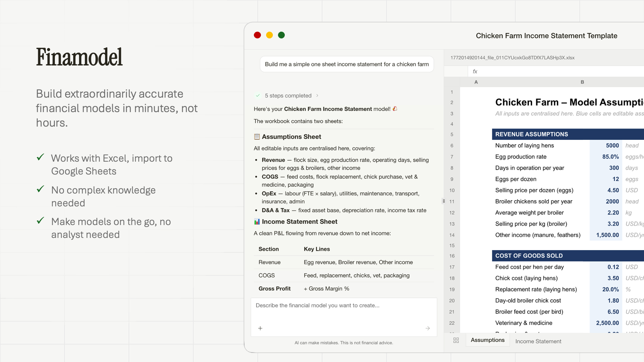
Task: Select the egg production rate 85.0% cell
Action: click(x=606, y=157)
